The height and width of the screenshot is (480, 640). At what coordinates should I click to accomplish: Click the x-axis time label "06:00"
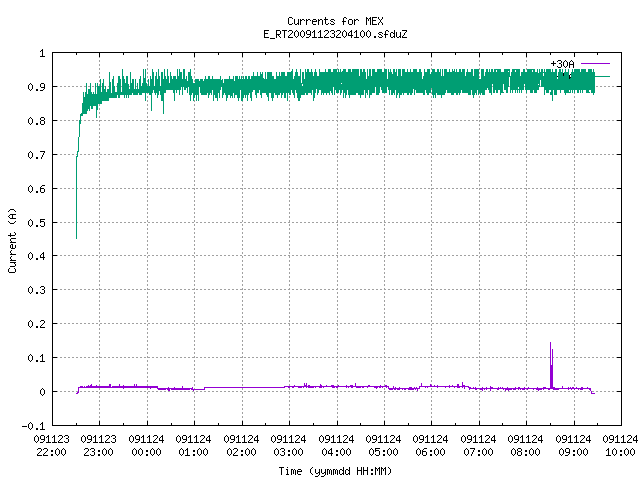[431, 452]
